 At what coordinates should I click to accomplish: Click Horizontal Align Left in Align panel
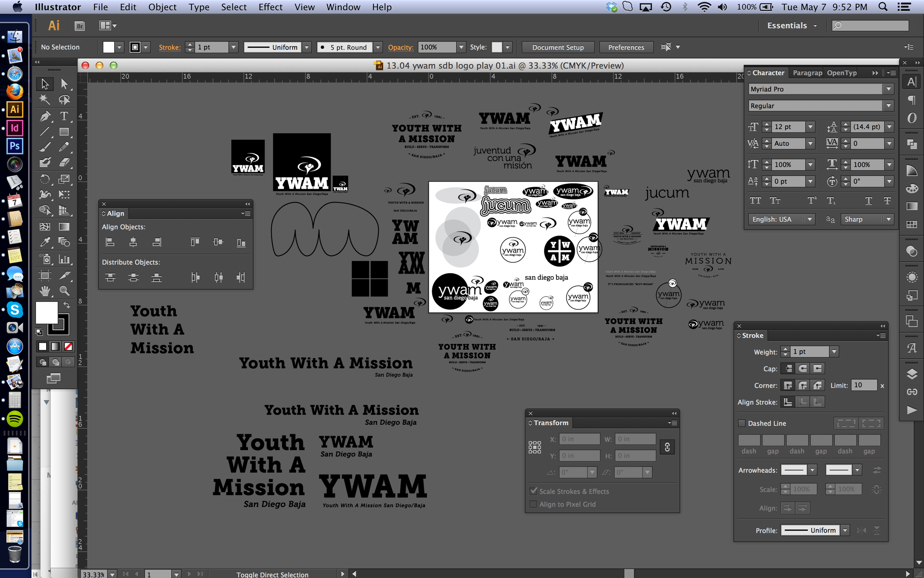click(110, 242)
